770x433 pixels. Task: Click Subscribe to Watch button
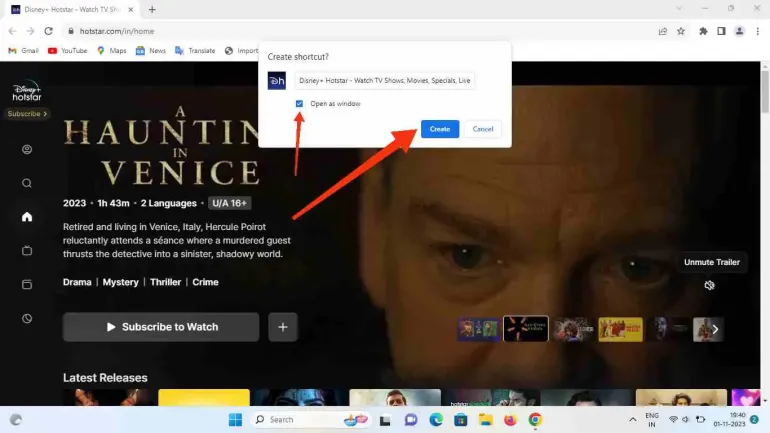tap(161, 327)
